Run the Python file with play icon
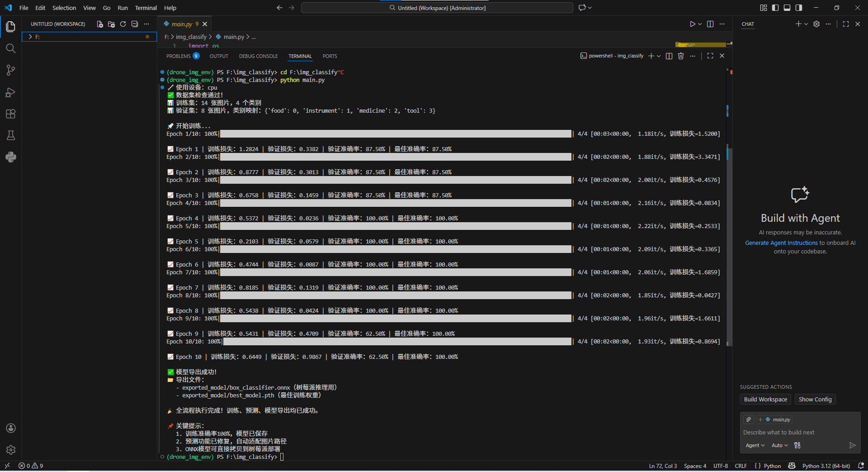The height and width of the screenshot is (472, 868). click(x=692, y=24)
